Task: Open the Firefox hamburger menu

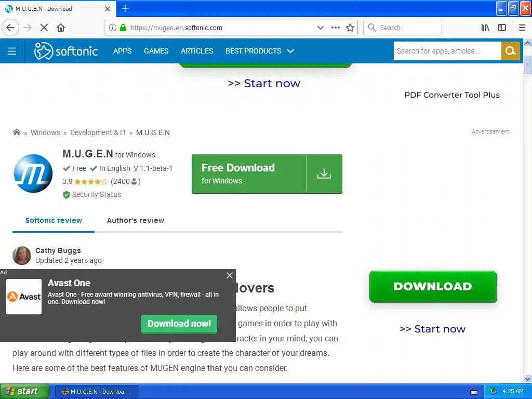Action: (x=522, y=28)
